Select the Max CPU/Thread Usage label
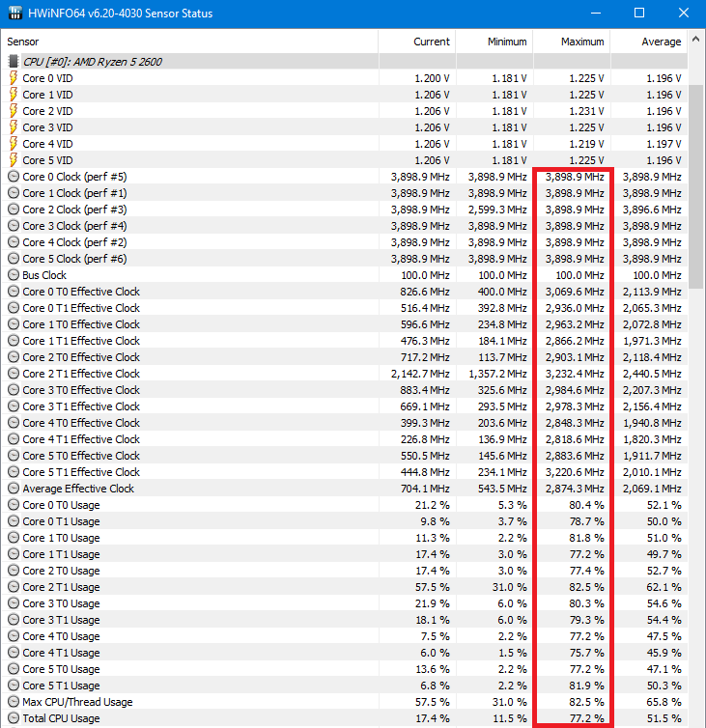Viewport: 706px width, 728px height. tap(77, 702)
